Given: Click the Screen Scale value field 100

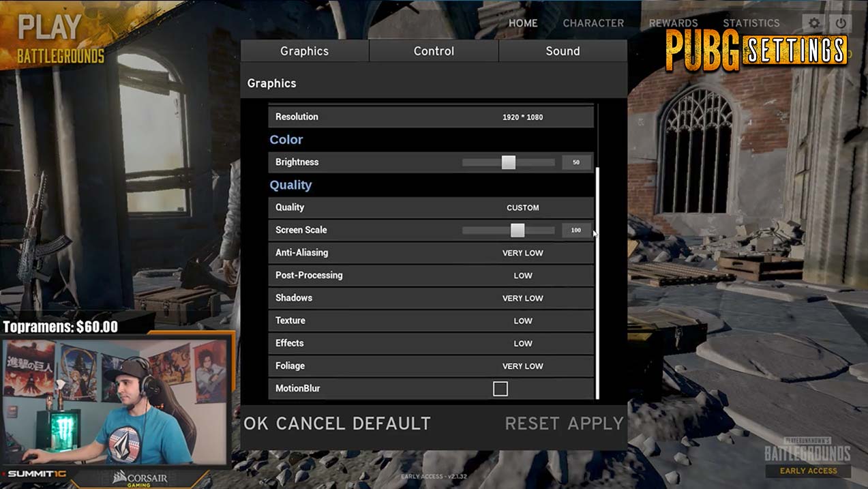Looking at the screenshot, I should (576, 230).
